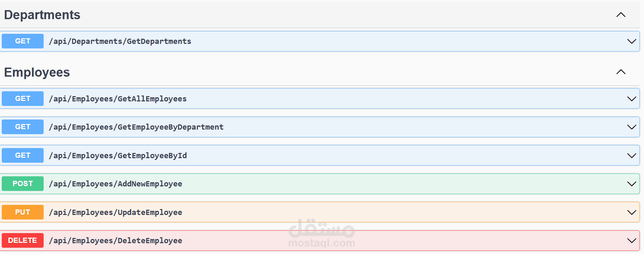Image resolution: width=644 pixels, height=254 pixels.
Task: Select the /api/Employees/UpdateEmployee path
Action: tap(116, 213)
